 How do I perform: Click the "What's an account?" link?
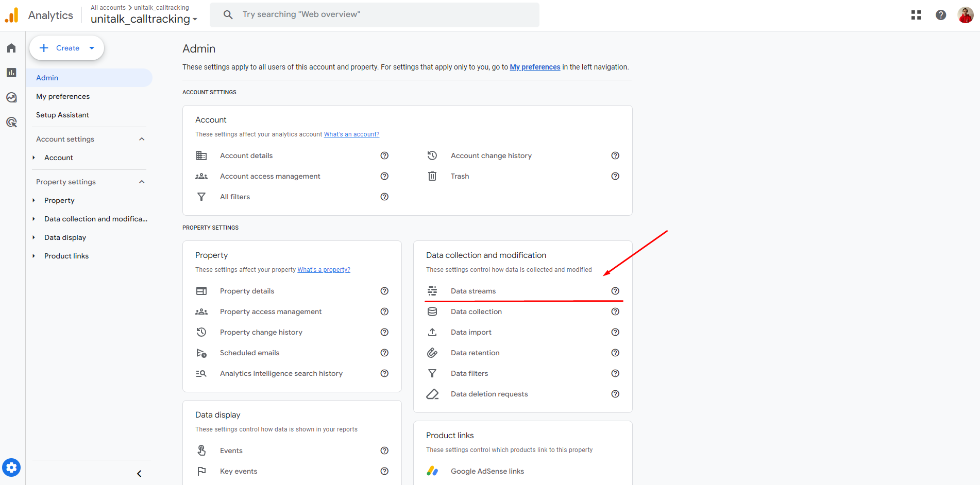pos(351,134)
